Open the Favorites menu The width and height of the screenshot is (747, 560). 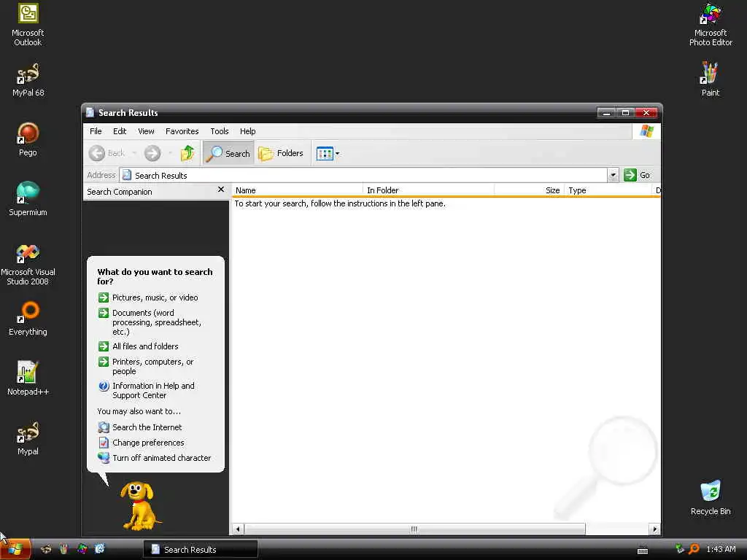(x=182, y=131)
